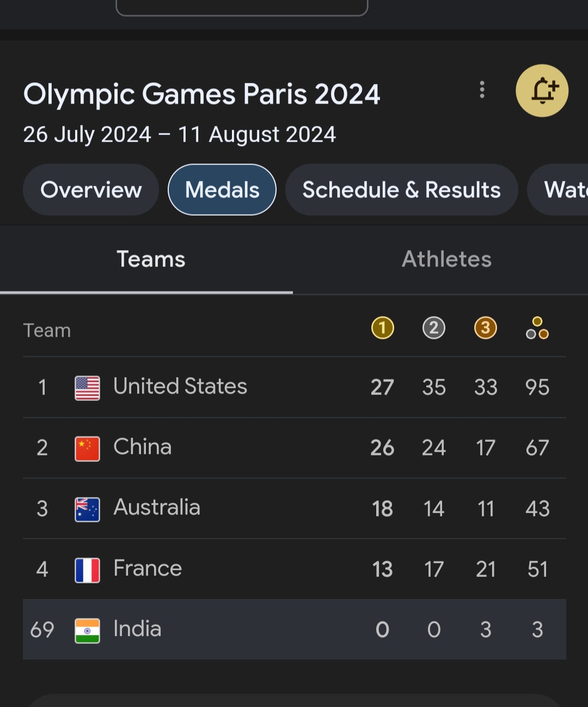Switch to the Overview tab
The image size is (588, 707).
click(x=91, y=190)
